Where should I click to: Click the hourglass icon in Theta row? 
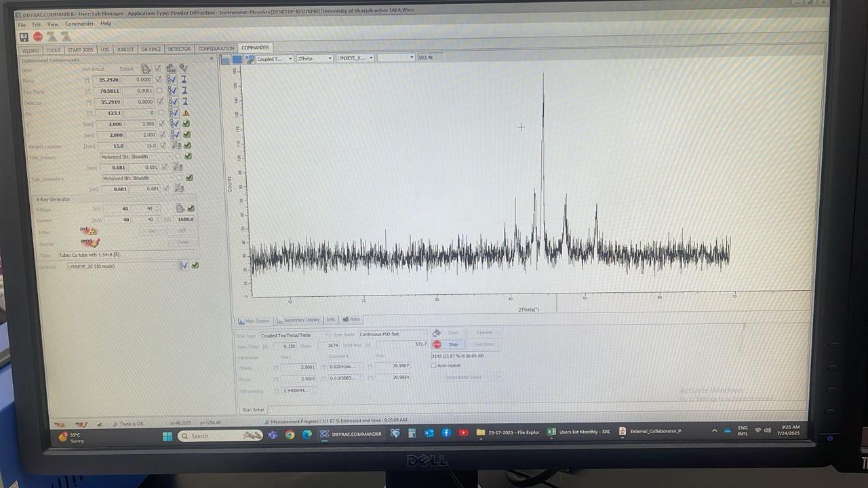coord(184,79)
